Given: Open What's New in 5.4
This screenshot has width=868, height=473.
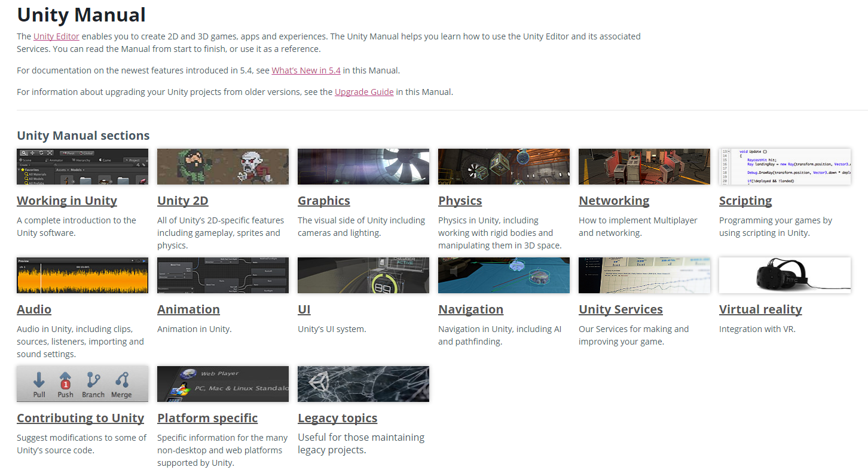Looking at the screenshot, I should [x=305, y=70].
